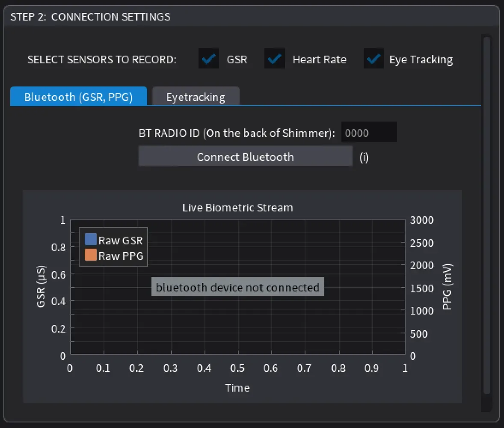
Task: Click the Live Biometric Stream chart title
Action: pyautogui.click(x=237, y=208)
